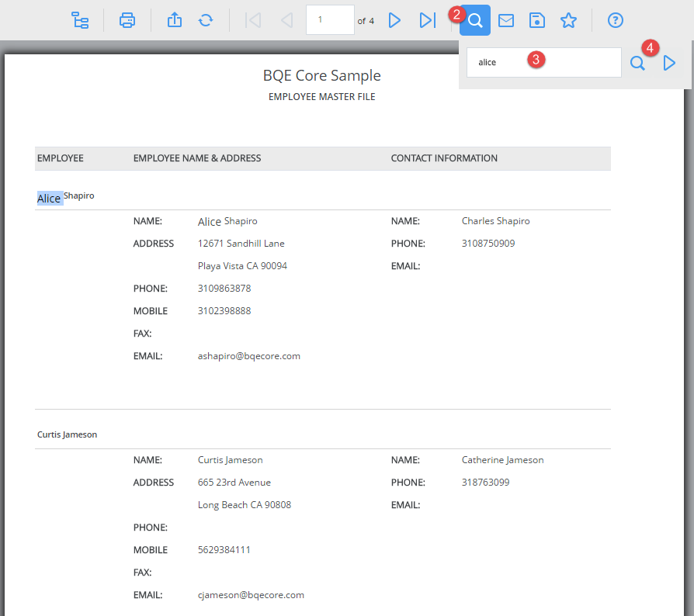Click phone number '3109863878'
694x616 pixels.
pos(224,289)
